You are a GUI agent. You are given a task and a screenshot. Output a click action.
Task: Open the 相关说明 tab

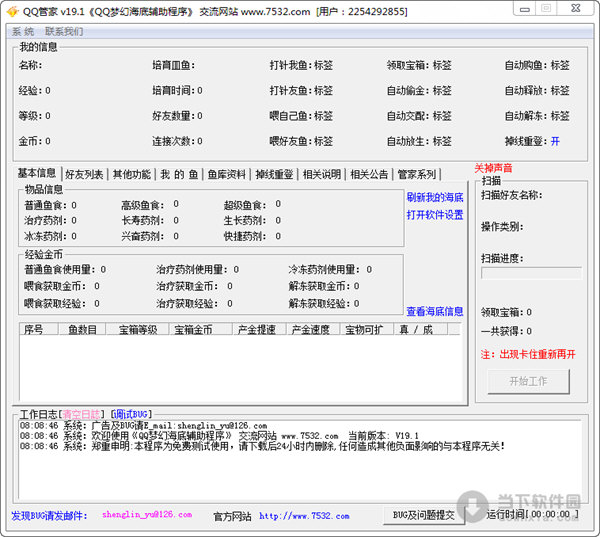click(321, 175)
